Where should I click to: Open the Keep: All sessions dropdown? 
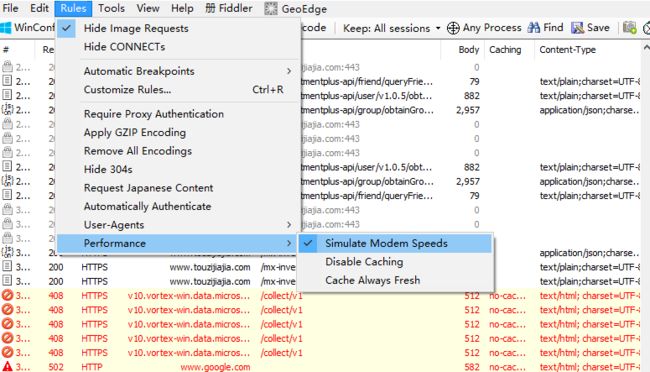click(391, 28)
